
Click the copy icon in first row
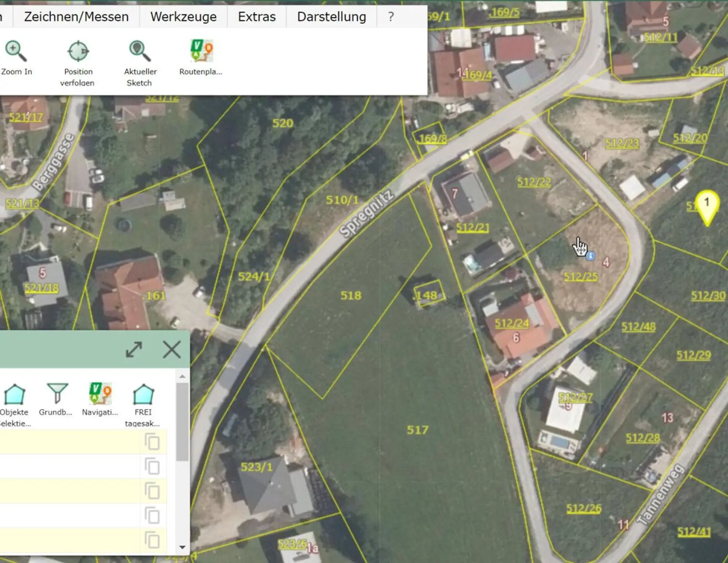tap(152, 442)
